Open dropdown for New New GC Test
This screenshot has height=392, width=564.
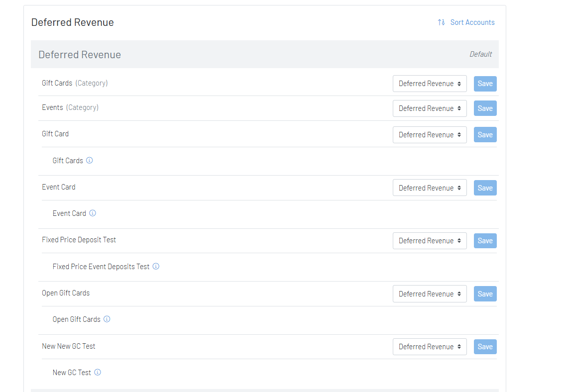coord(429,347)
